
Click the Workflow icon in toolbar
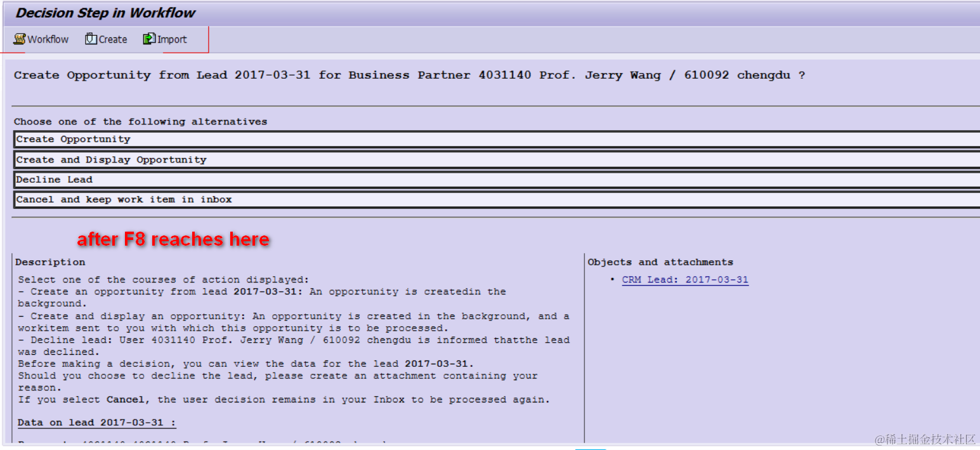click(19, 39)
